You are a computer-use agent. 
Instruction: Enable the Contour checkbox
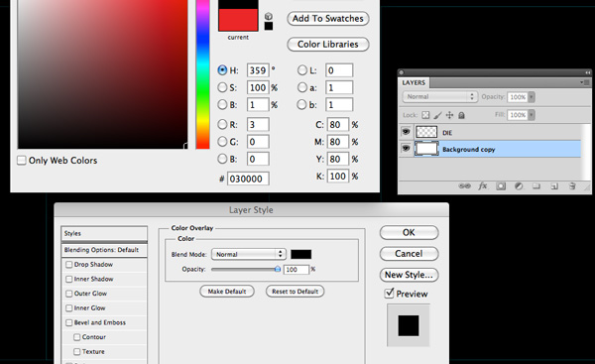pyautogui.click(x=77, y=337)
